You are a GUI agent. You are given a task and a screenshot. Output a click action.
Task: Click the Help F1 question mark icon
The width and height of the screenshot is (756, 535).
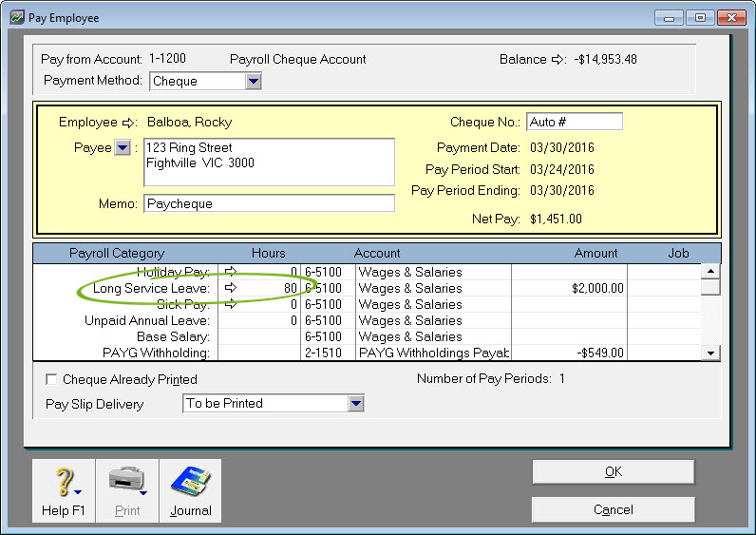(x=64, y=483)
